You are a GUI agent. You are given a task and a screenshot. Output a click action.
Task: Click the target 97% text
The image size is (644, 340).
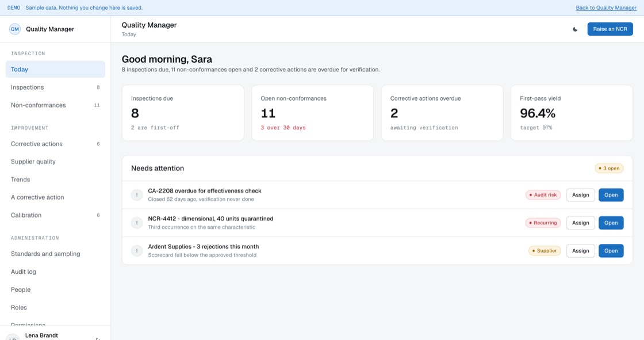coord(536,128)
